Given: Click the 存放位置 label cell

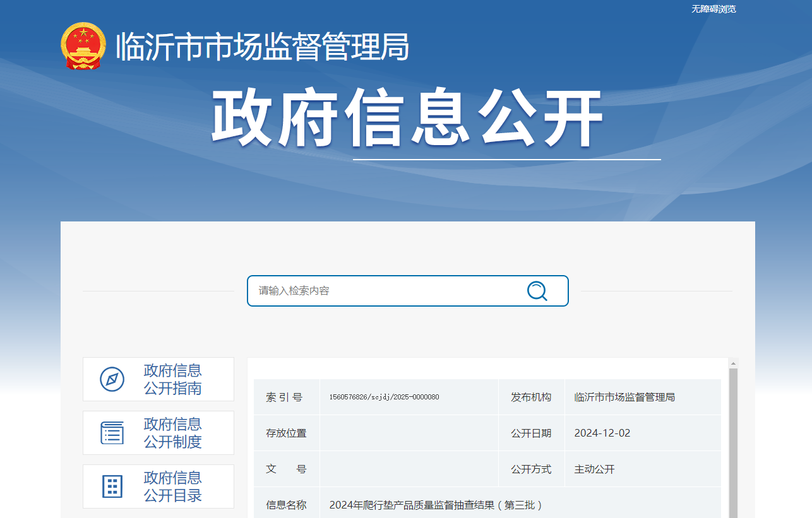Looking at the screenshot, I should click(287, 433).
